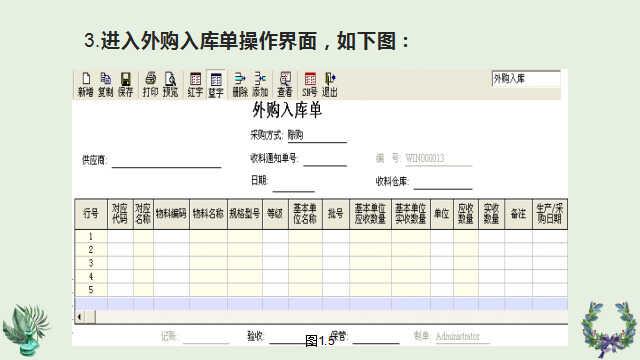Click the 采购方式 field showing 赊购

click(x=317, y=135)
